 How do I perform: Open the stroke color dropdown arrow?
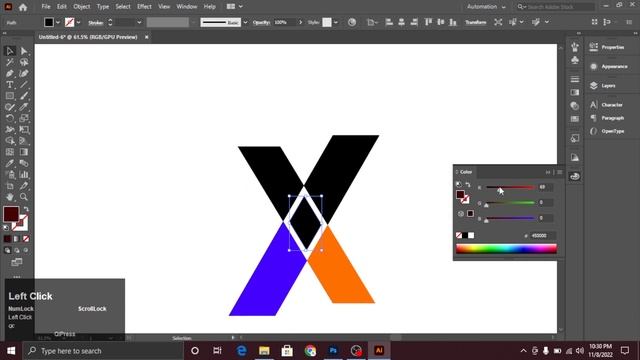78,22
